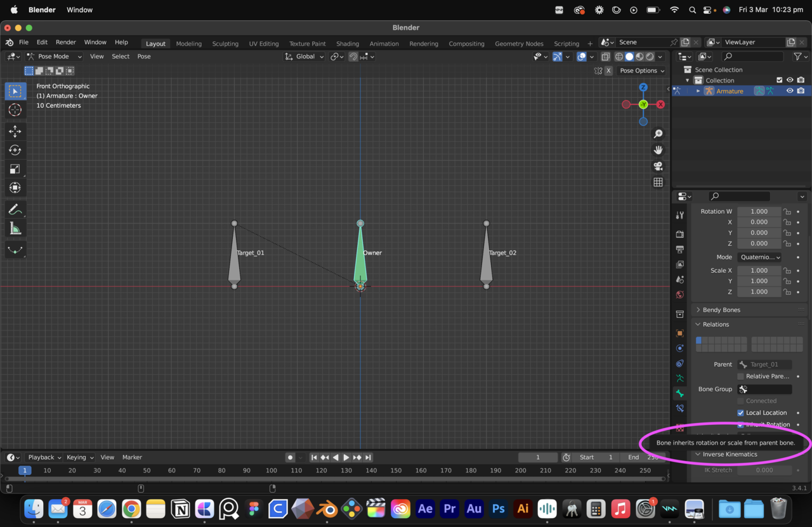
Task: Open the Pose Mode dropdown
Action: click(x=54, y=56)
